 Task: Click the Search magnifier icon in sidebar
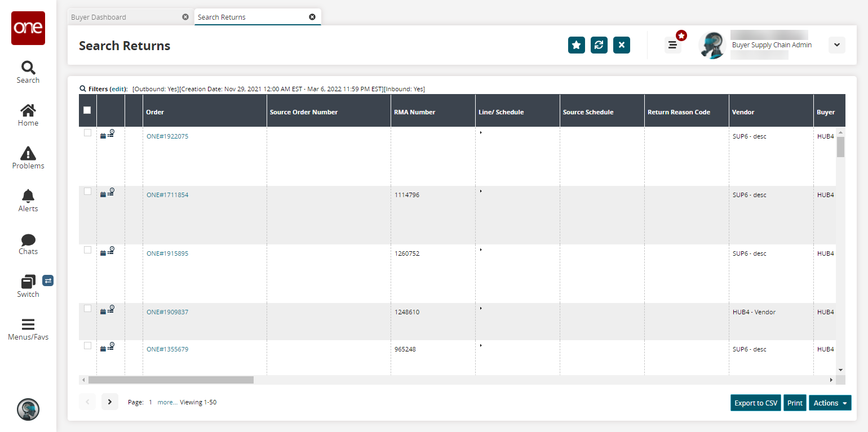click(x=28, y=68)
